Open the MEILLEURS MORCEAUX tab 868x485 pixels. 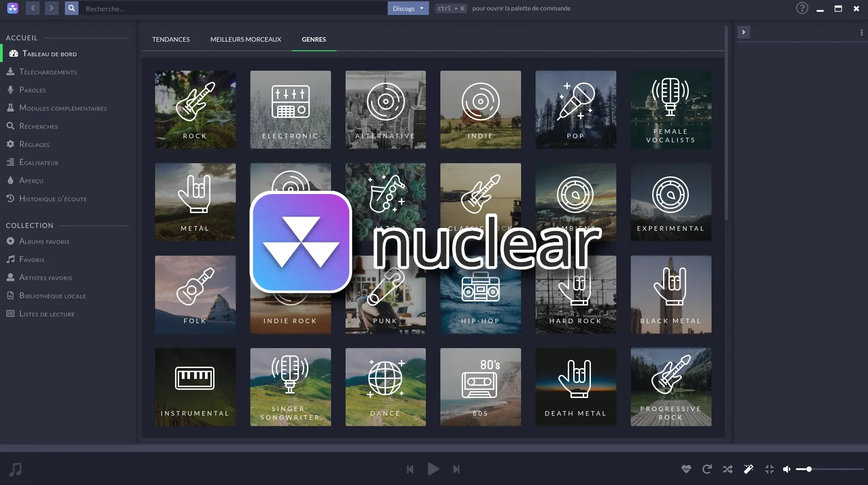[245, 39]
